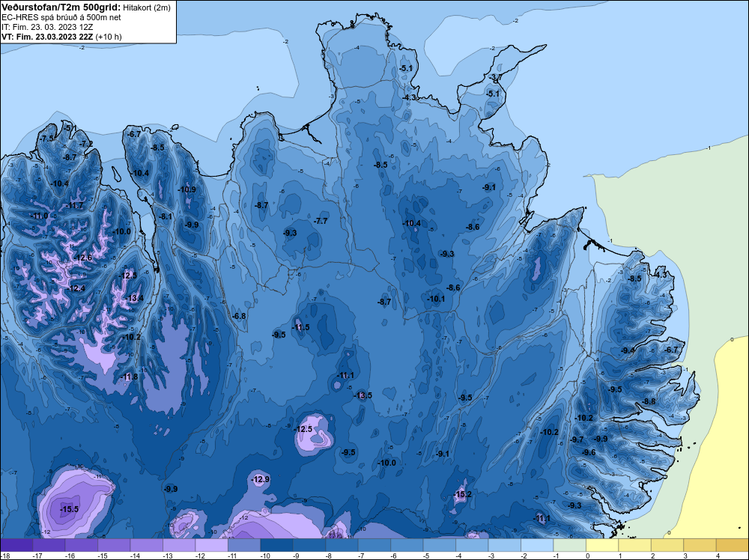This screenshot has height=560, width=749.
Task: Click the -7.2 temperature value
Action: [x=86, y=144]
